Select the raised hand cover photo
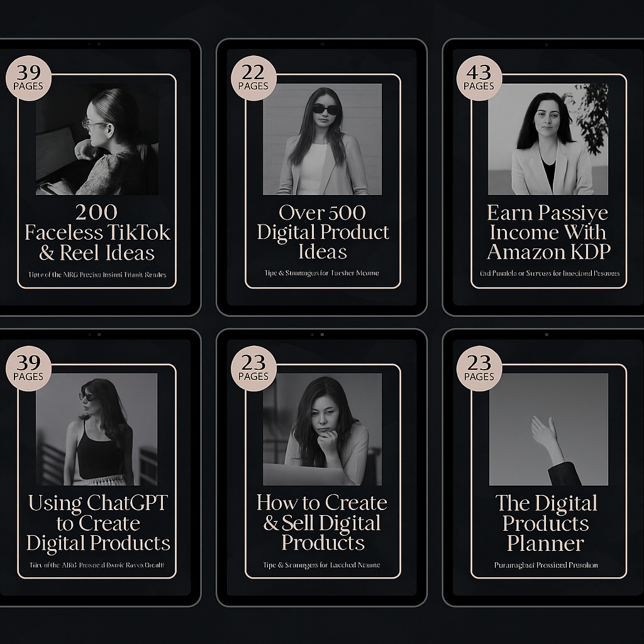 [548, 429]
